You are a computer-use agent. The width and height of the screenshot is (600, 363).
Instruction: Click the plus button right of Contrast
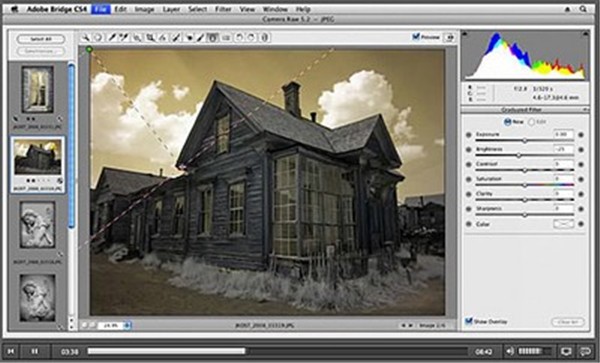tap(581, 164)
